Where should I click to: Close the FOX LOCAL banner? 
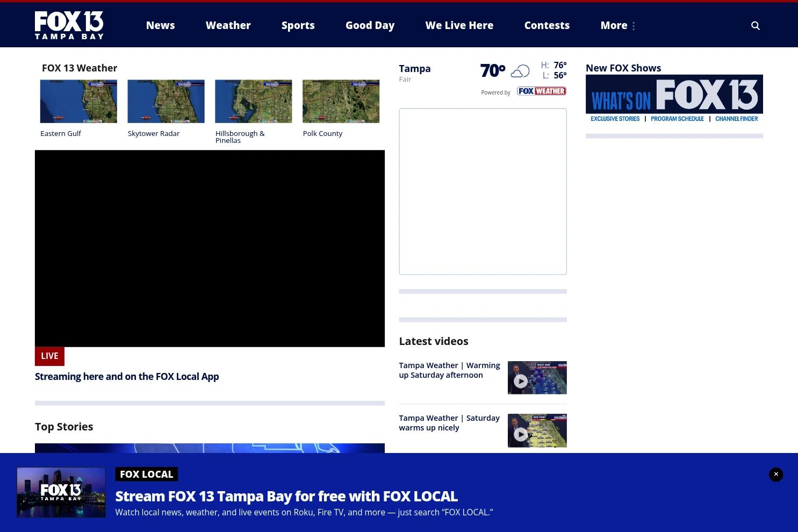click(x=775, y=475)
